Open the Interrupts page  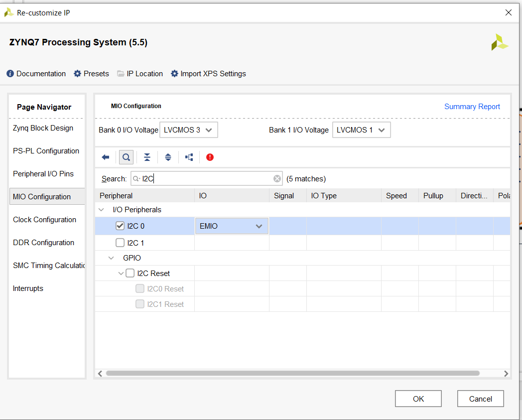[x=28, y=288]
